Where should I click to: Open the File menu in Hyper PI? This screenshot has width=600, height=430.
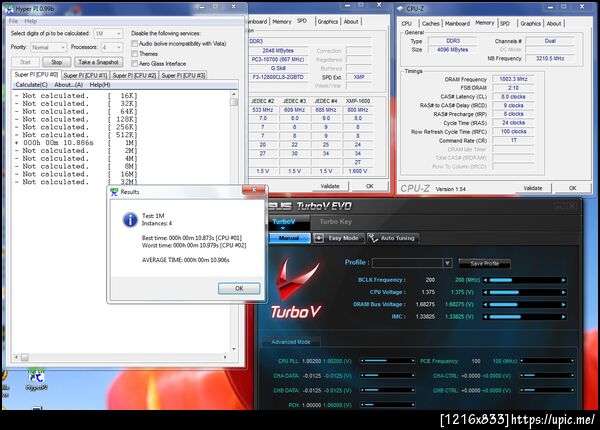(x=13, y=21)
